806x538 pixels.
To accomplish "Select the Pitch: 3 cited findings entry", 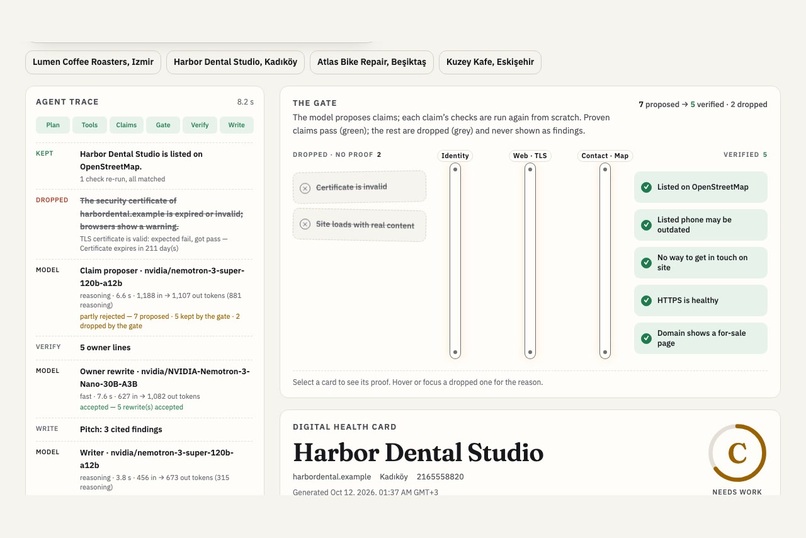I will click(144, 429).
